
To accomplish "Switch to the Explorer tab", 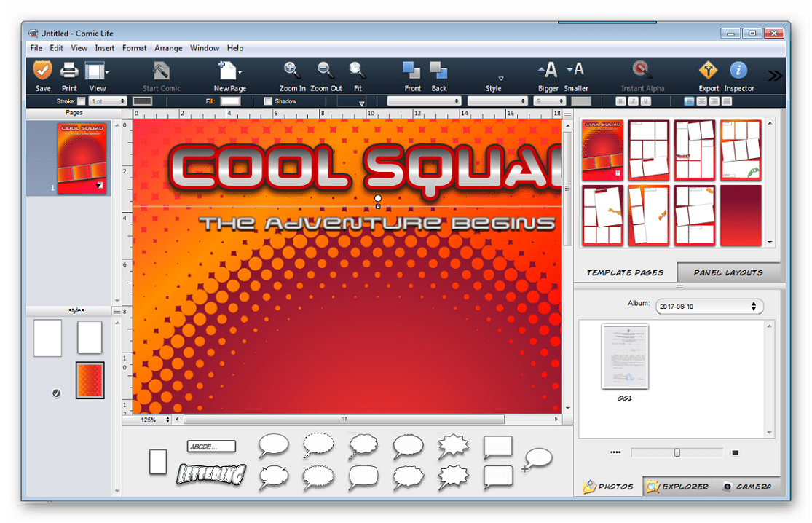I will tap(677, 487).
